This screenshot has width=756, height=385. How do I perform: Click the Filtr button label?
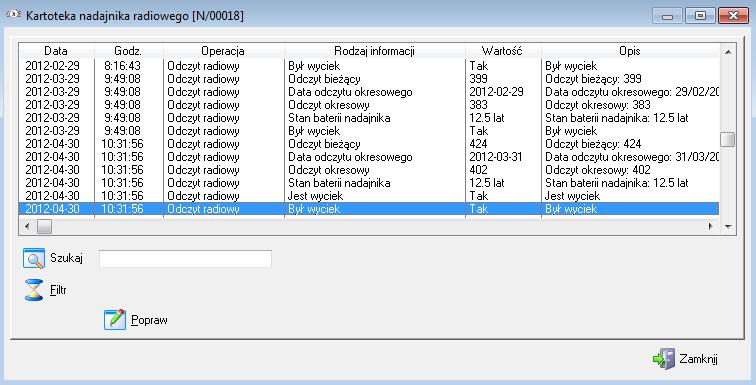[x=58, y=290]
